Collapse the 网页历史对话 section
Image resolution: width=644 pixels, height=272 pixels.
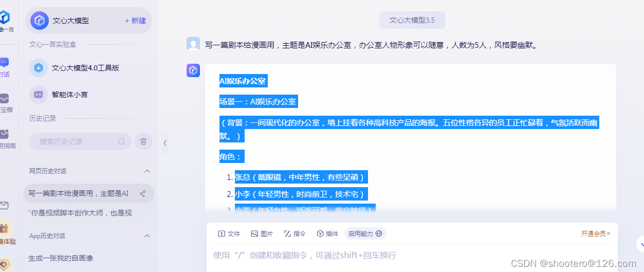pyautogui.click(x=147, y=171)
